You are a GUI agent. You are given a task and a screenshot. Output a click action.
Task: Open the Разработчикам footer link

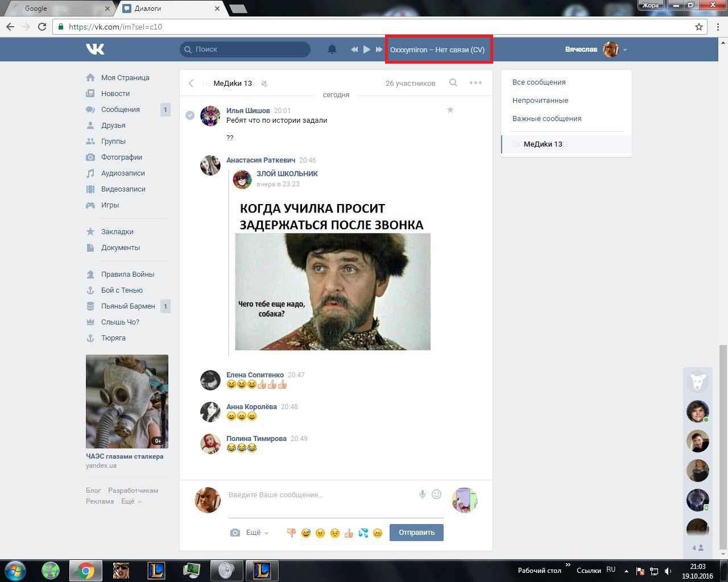pos(133,490)
